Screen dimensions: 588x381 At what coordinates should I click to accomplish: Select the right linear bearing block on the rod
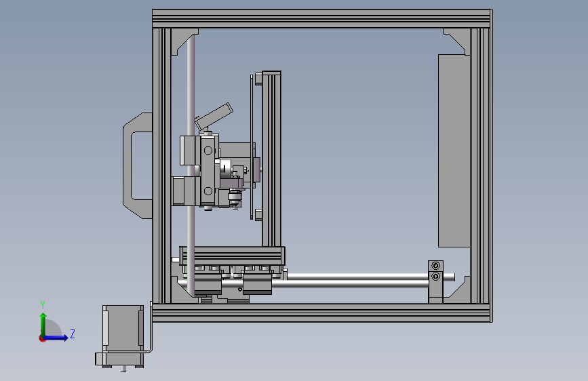[257, 283]
